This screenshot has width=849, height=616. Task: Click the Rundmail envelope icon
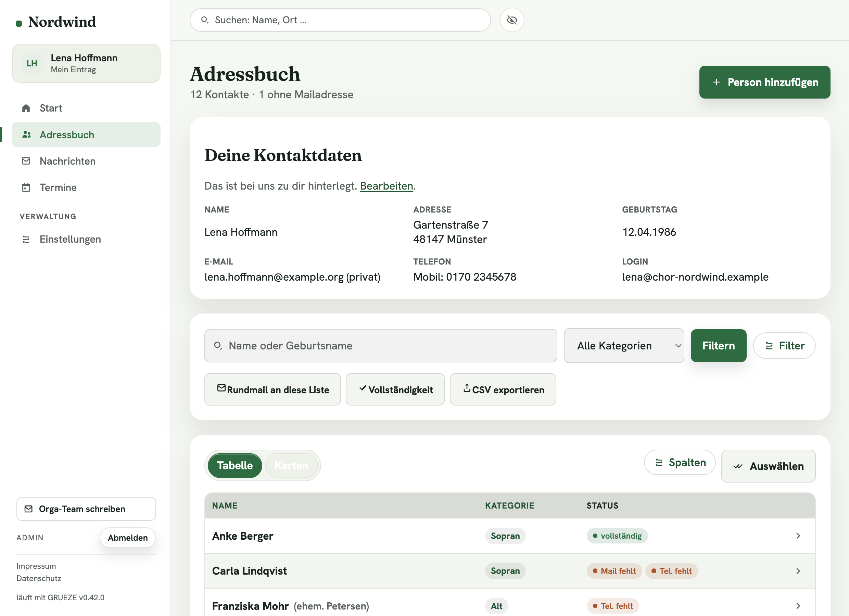click(x=221, y=388)
